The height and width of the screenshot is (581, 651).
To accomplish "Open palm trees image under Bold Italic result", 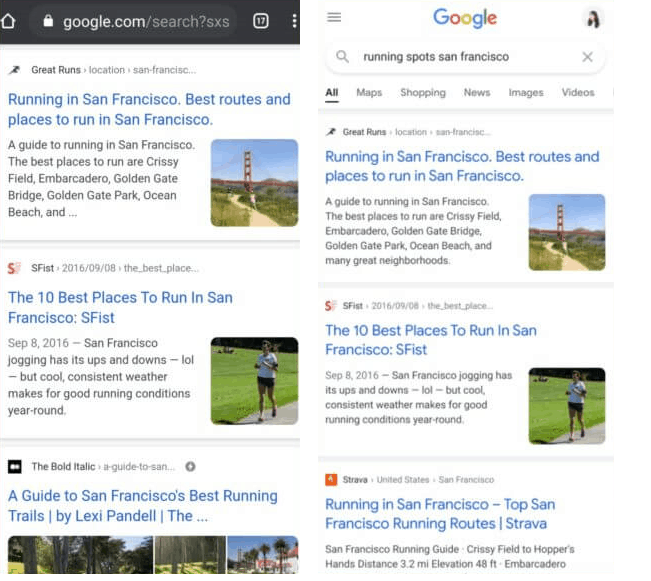I will [x=263, y=555].
